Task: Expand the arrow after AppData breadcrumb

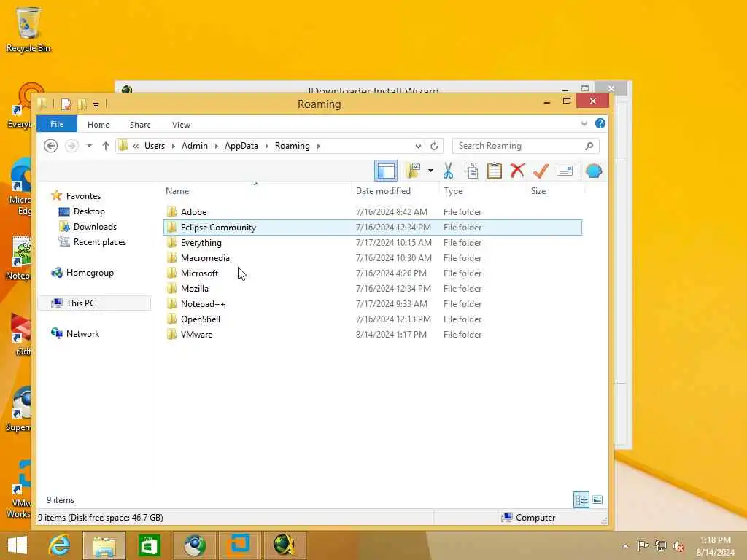Action: click(266, 146)
